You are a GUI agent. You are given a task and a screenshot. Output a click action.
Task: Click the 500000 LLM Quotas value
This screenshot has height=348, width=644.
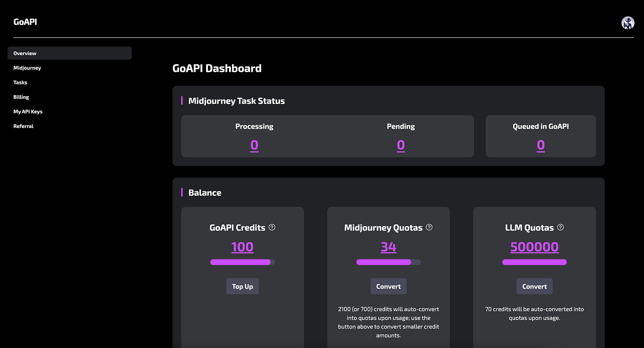pos(534,247)
